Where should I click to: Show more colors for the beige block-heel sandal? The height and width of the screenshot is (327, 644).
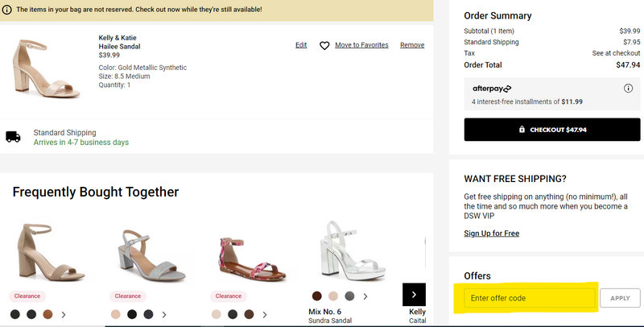click(x=64, y=314)
